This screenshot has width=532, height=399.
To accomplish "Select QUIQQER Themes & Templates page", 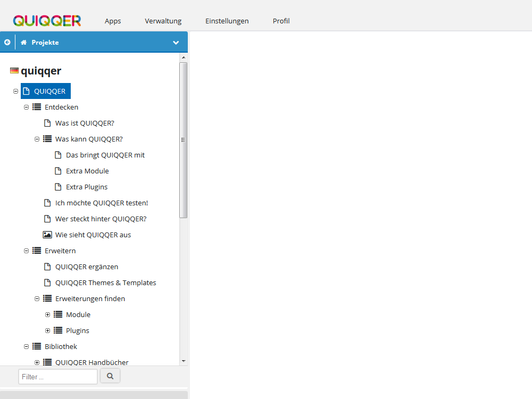I will click(105, 282).
